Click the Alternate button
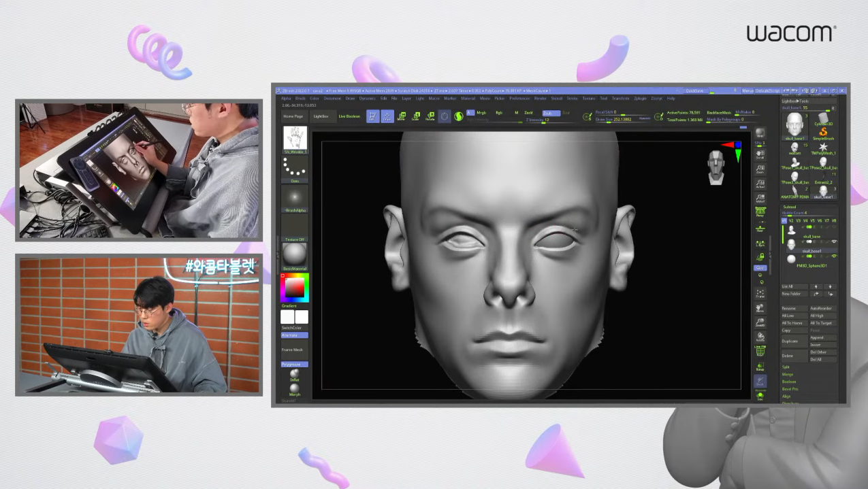The image size is (868, 489). (295, 335)
